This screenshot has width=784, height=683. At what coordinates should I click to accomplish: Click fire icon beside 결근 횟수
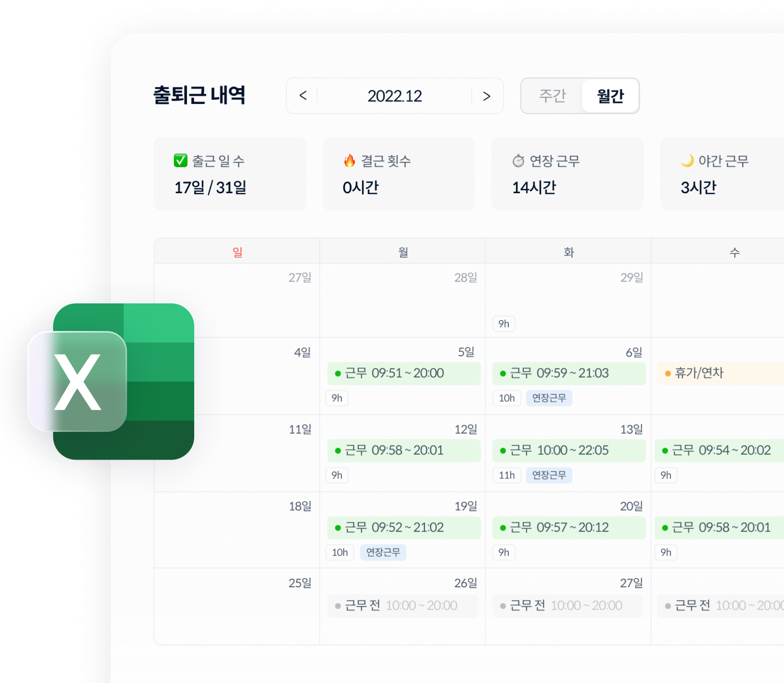point(350,161)
